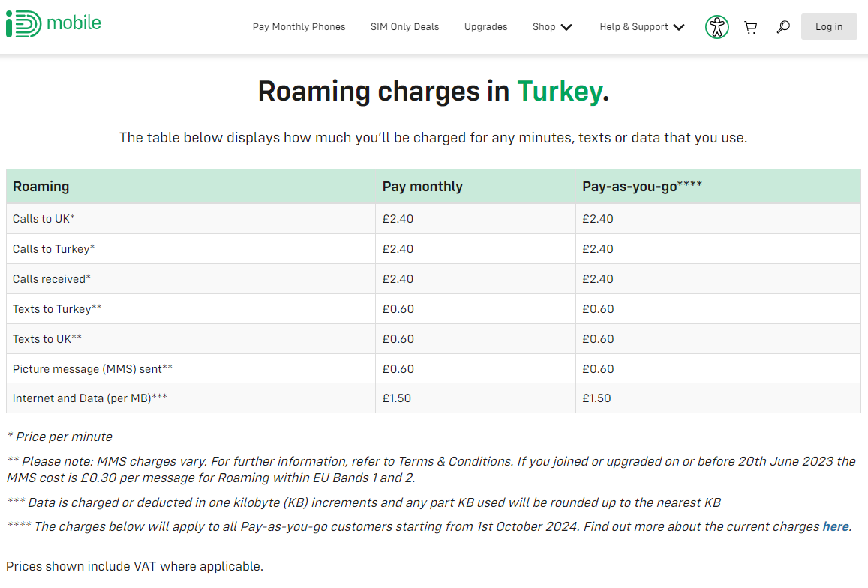Image resolution: width=868 pixels, height=588 pixels.
Task: Open the Upgrades page
Action: click(485, 26)
